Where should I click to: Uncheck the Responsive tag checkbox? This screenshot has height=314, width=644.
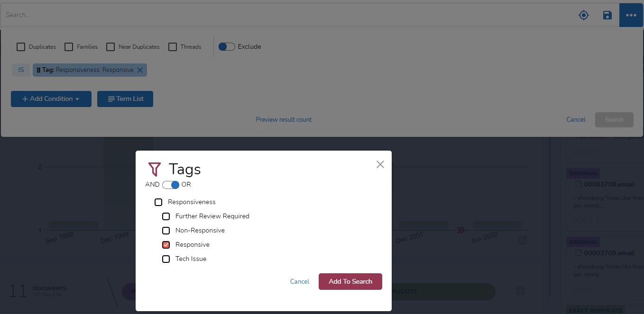166,245
